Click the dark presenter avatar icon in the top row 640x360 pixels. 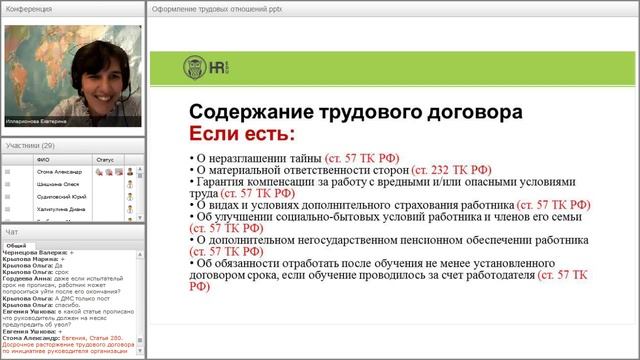point(130,172)
